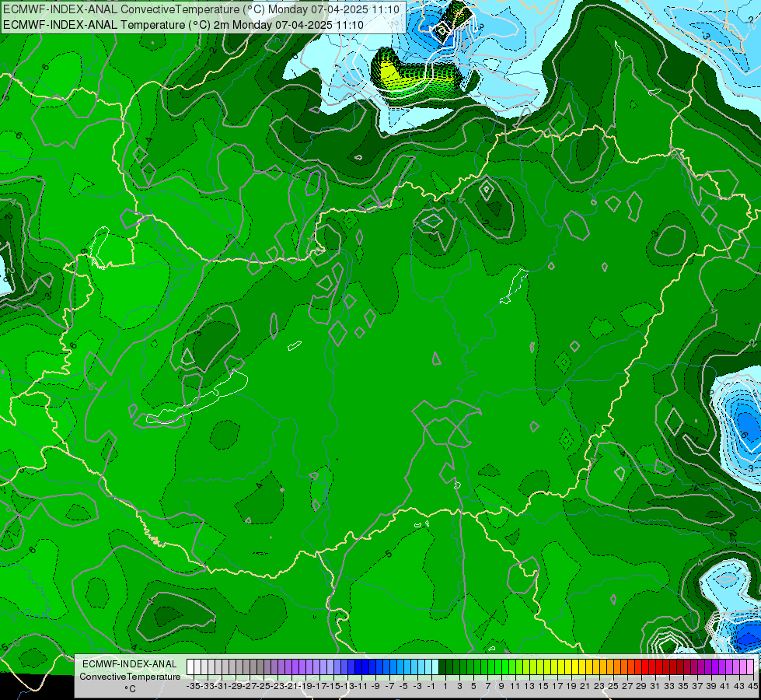The image size is (761, 700).
Task: Click the ECMWF-INDEX-ANAL label in the legend
Action: pyautogui.click(x=130, y=664)
